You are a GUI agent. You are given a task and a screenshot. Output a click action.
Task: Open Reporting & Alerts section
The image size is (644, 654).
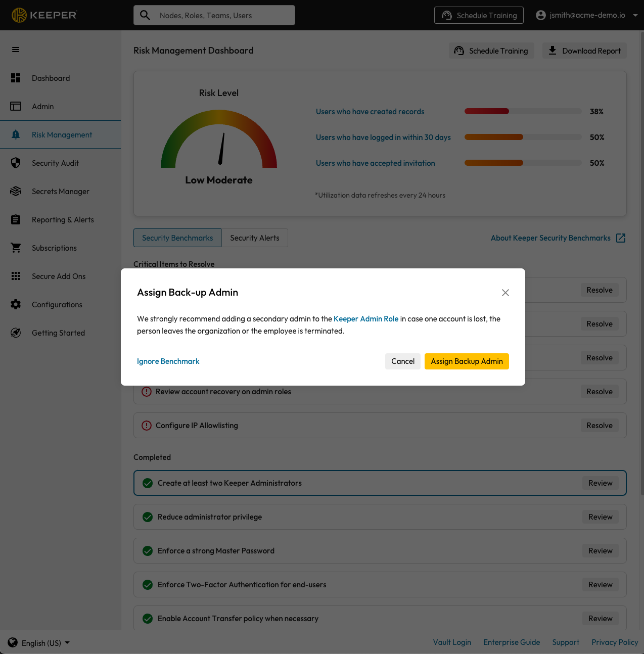[x=61, y=219]
